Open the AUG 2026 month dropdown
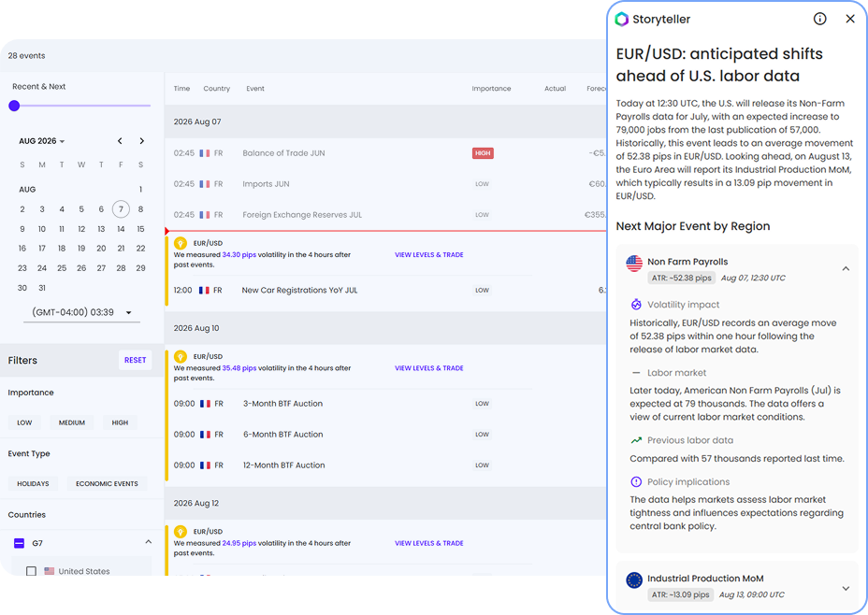The image size is (868, 615). pos(42,141)
